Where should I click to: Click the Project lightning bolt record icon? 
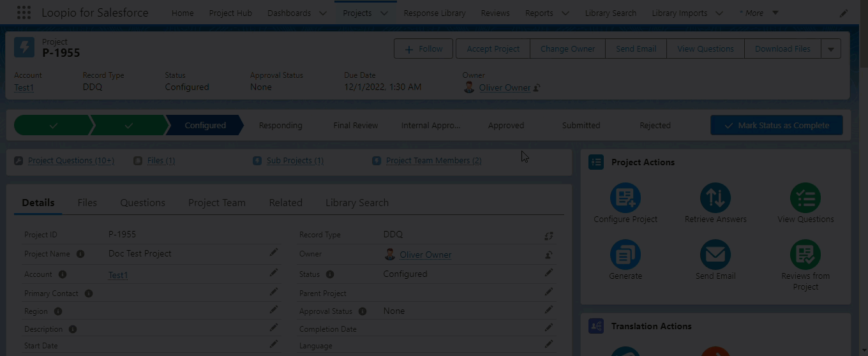pyautogui.click(x=25, y=47)
